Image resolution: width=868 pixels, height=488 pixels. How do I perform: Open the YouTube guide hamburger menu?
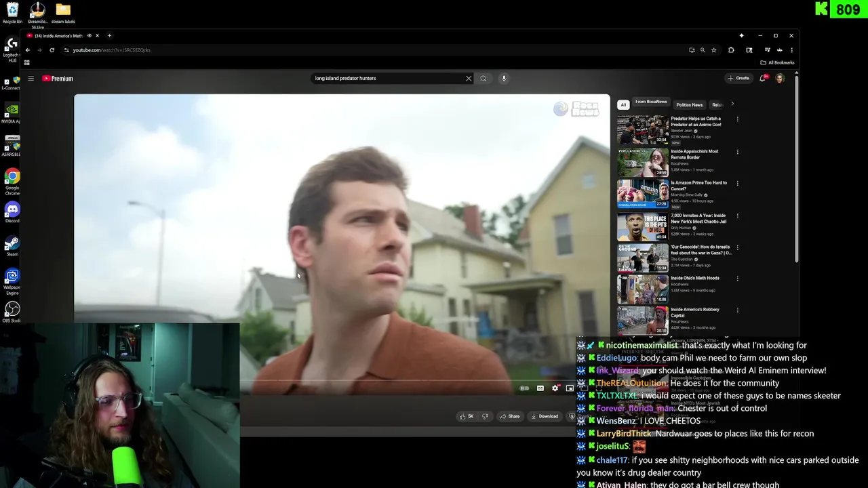click(x=31, y=79)
